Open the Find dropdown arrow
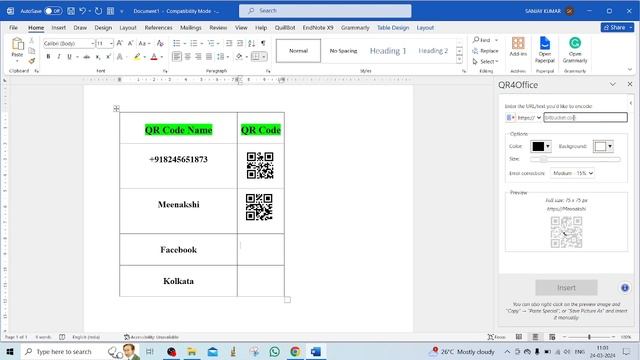The width and height of the screenshot is (640, 360). point(496,40)
